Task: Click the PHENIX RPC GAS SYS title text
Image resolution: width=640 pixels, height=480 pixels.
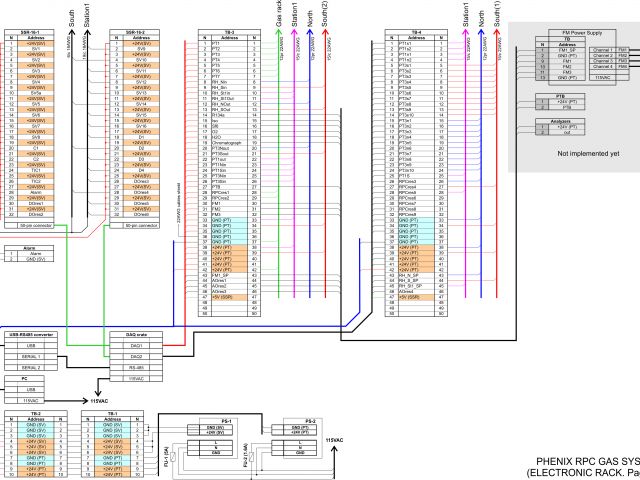Action: pos(581,462)
